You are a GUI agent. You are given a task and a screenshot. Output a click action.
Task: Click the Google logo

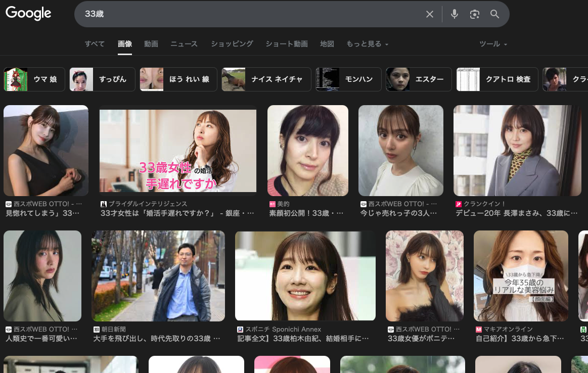28,13
